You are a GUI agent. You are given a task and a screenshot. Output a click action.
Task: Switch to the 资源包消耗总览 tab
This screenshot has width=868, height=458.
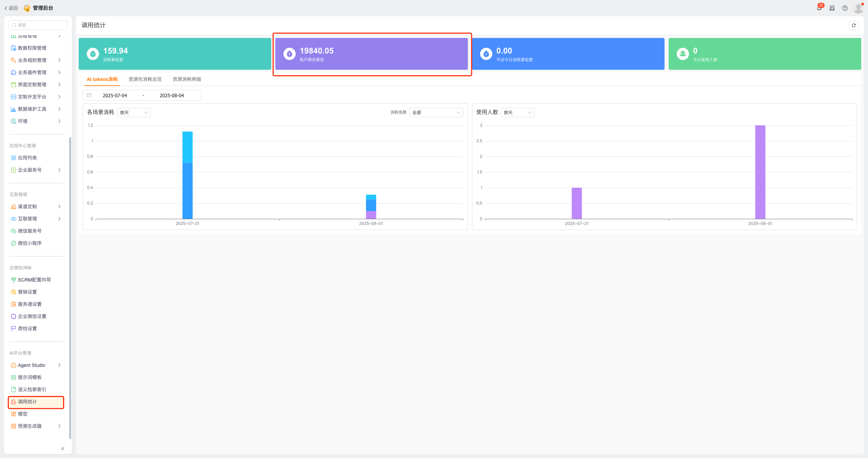tap(145, 79)
